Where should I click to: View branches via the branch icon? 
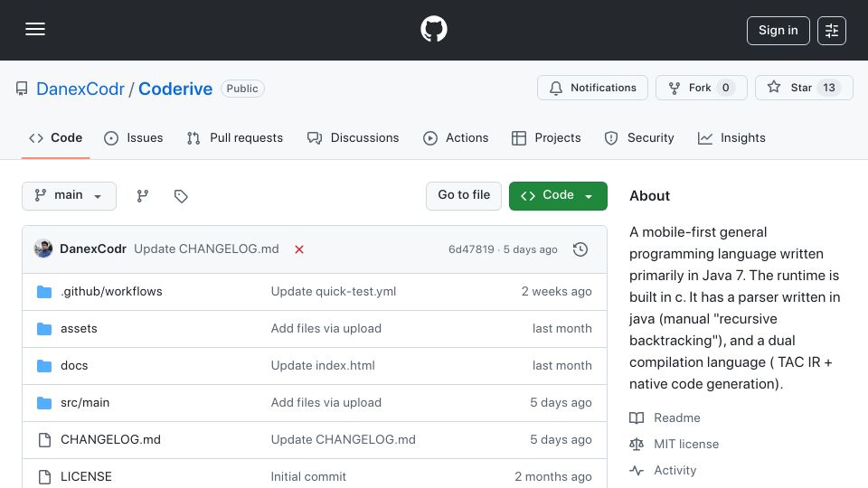click(143, 196)
